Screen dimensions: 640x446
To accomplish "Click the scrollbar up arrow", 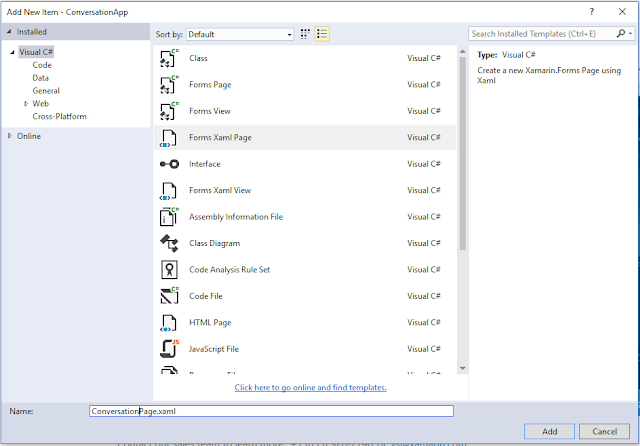I will (462, 51).
